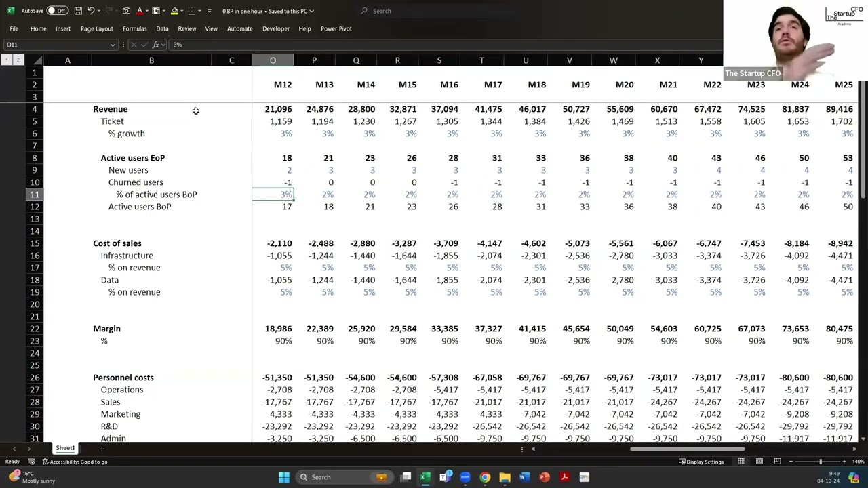Click the formula bar showing 3%
The width and height of the screenshot is (868, 488).
point(444,45)
